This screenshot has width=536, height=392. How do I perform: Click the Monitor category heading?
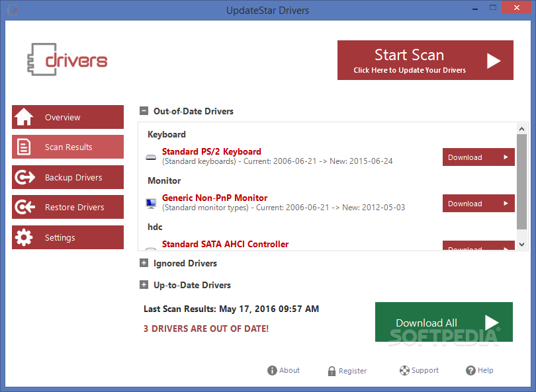(x=164, y=180)
